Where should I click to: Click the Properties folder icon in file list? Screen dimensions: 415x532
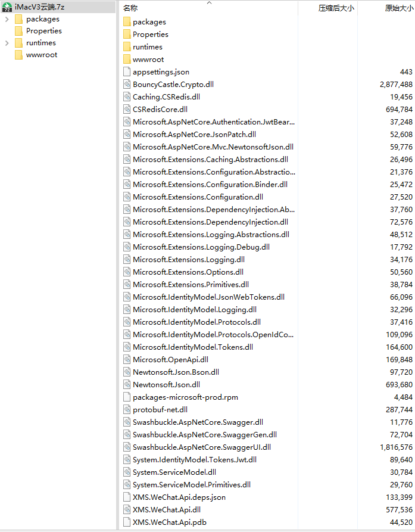(x=127, y=35)
